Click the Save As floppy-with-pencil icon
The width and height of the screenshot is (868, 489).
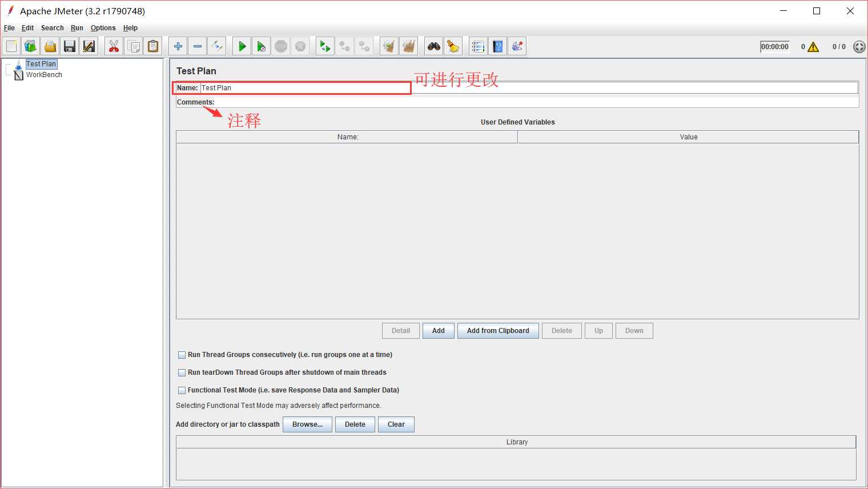point(89,46)
